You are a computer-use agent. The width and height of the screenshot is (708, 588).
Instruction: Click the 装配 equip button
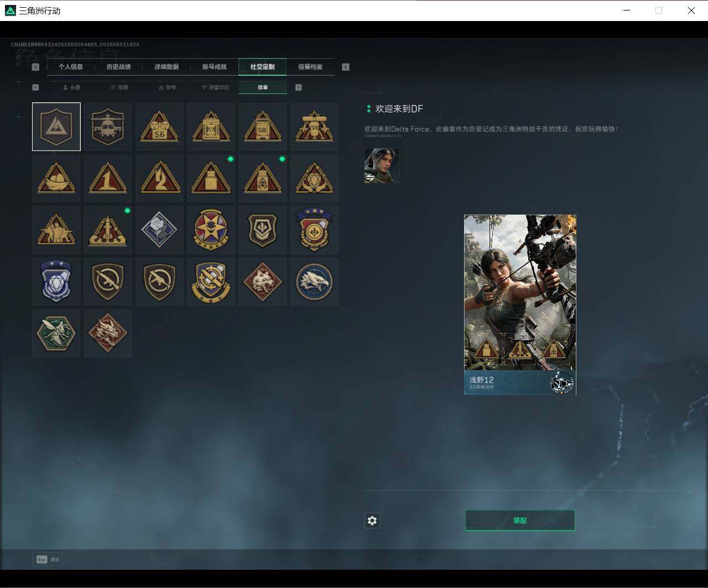pyautogui.click(x=520, y=521)
